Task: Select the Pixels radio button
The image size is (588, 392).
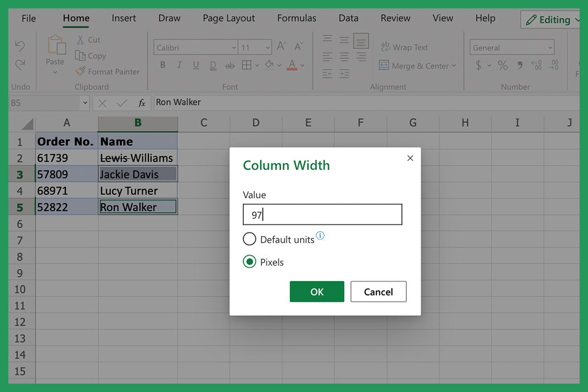Action: (x=249, y=262)
